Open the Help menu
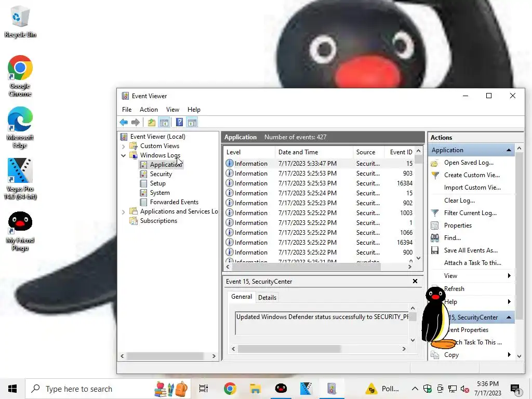Screen dimensions: 532x399 click(x=194, y=110)
